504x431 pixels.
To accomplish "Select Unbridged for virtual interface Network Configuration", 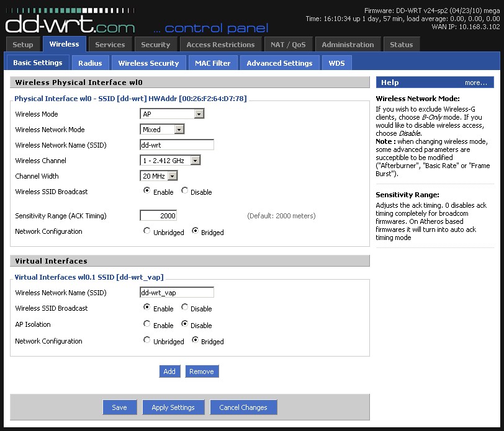I will 147,339.
